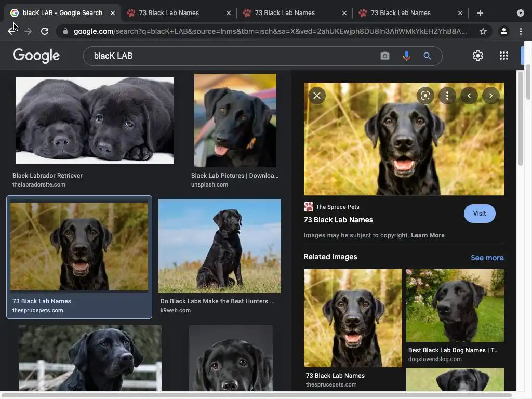This screenshot has width=532, height=399.
Task: Select the black lab on gray background thumbnail
Action: coord(231,358)
